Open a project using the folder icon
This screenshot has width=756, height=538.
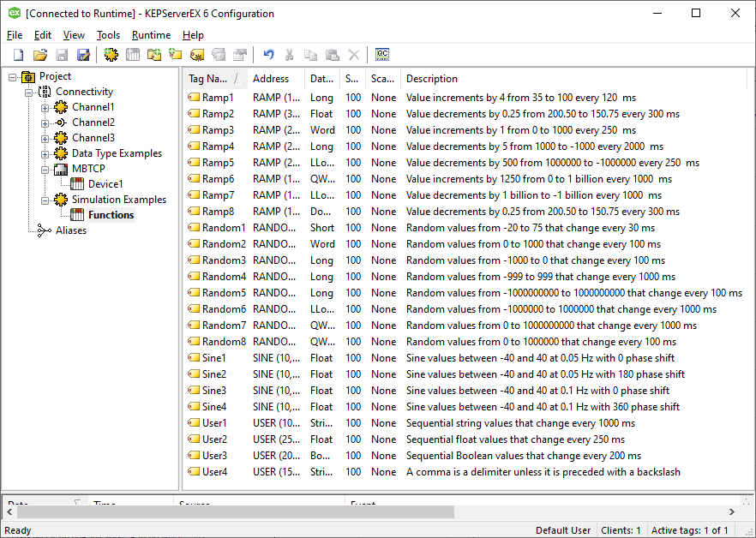[40, 55]
